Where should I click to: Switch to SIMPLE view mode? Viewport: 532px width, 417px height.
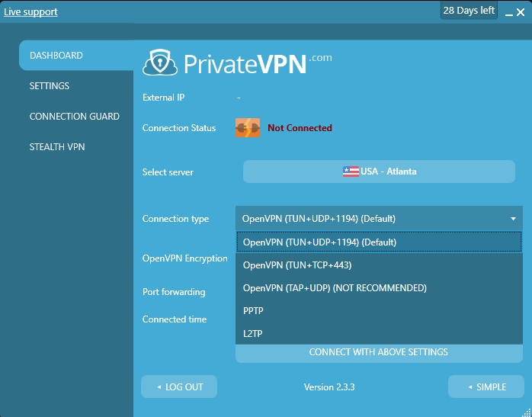pos(486,387)
